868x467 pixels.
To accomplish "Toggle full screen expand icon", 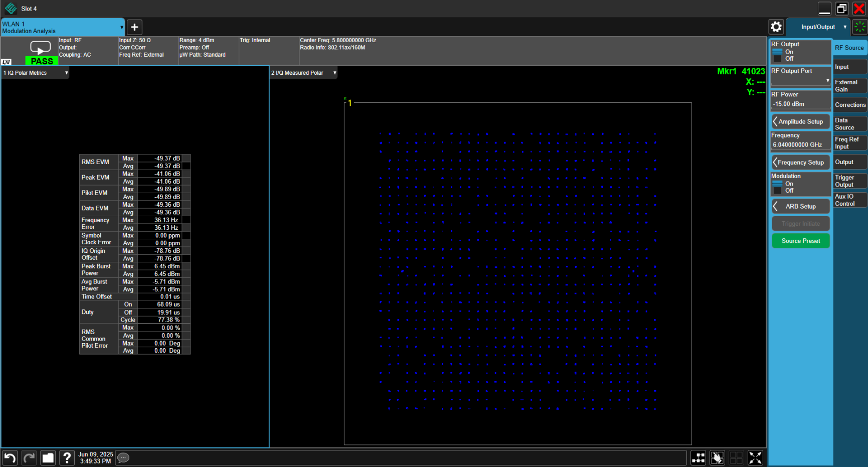I will pyautogui.click(x=755, y=457).
